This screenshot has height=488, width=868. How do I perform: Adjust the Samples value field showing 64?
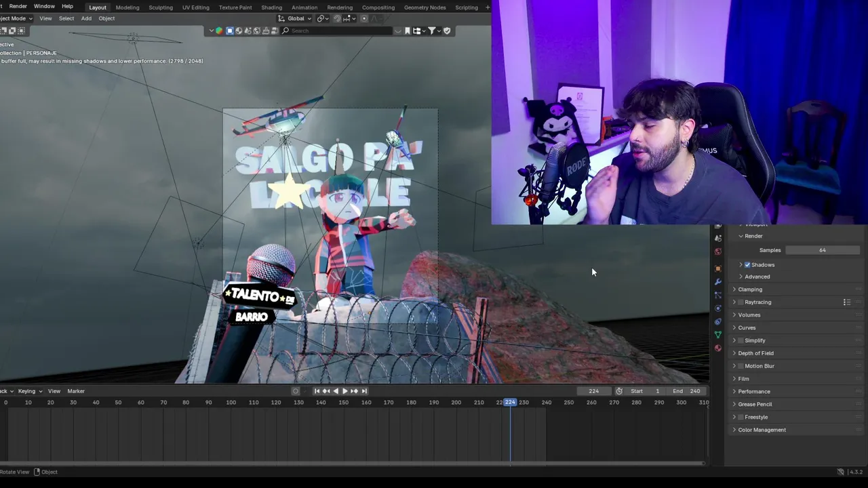[x=822, y=250]
